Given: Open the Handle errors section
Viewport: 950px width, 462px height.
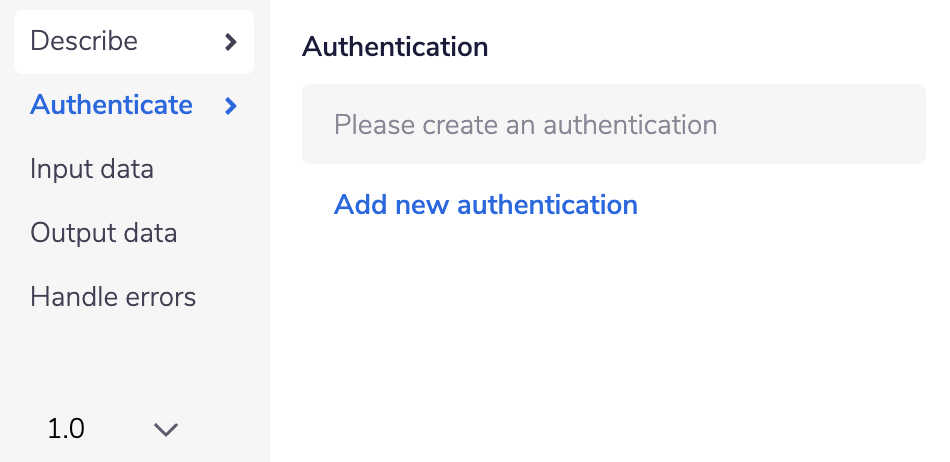Looking at the screenshot, I should click(x=113, y=297).
